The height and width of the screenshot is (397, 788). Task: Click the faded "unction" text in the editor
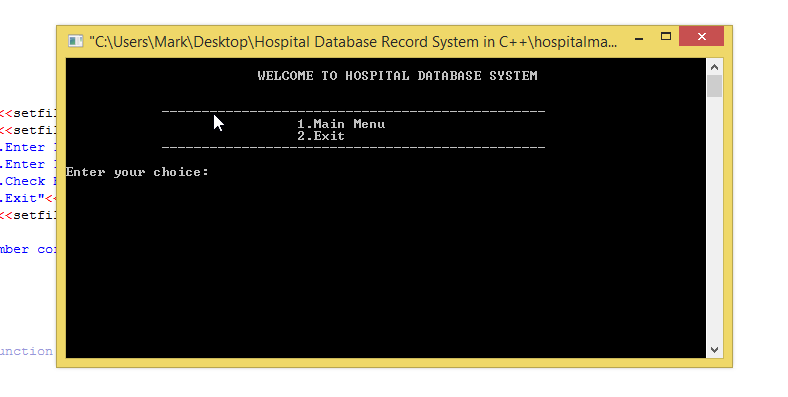click(x=26, y=351)
